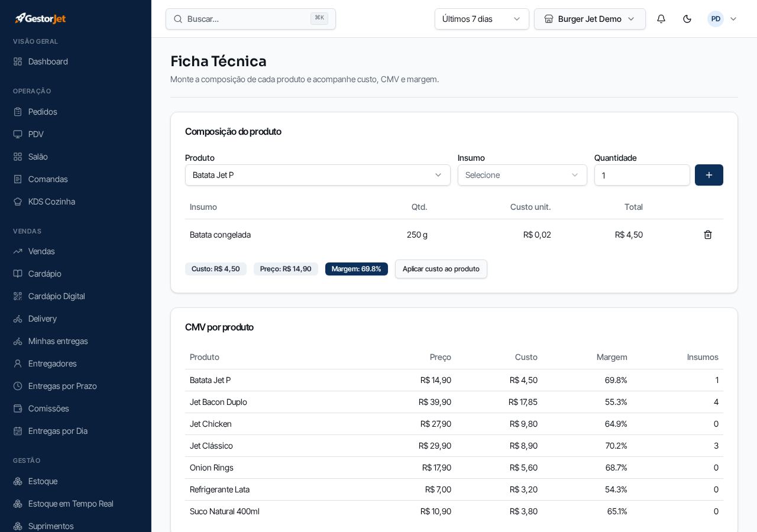
Task: Click the Suprimentos boxes icon
Action: [x=18, y=526]
